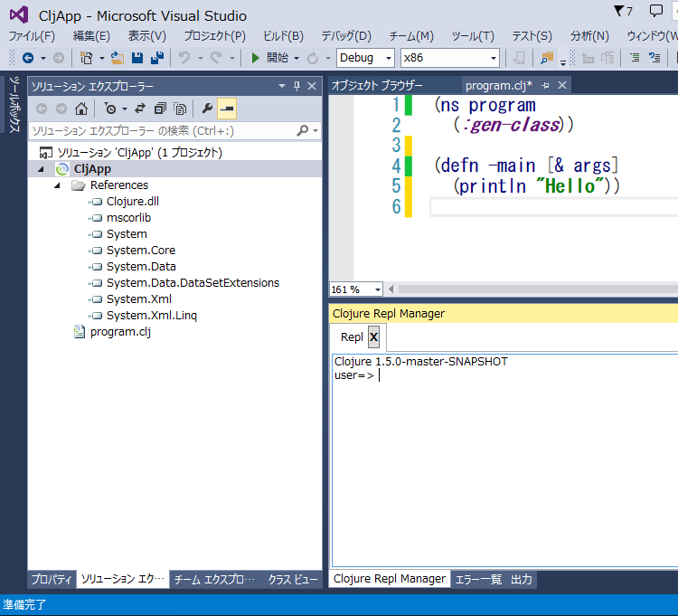Open the New Project dropdown arrow
The image size is (678, 616).
[x=102, y=58]
